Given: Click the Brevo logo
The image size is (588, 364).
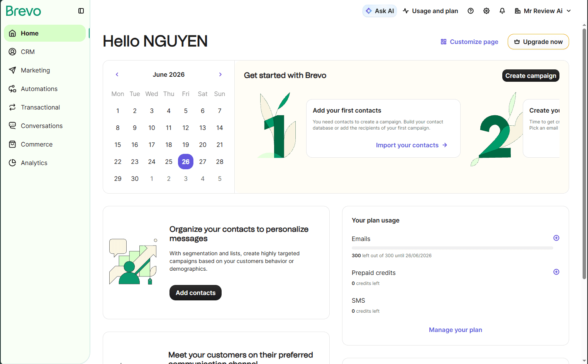Looking at the screenshot, I should 24,11.
